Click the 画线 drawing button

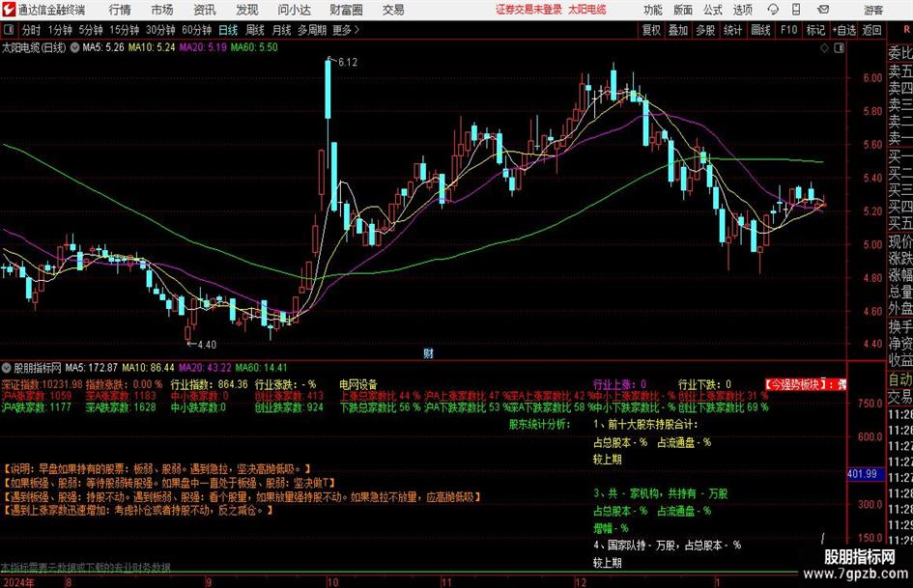pos(760,30)
